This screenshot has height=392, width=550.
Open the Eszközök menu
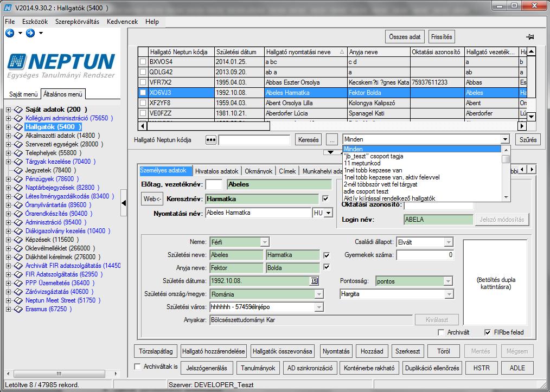pos(35,22)
